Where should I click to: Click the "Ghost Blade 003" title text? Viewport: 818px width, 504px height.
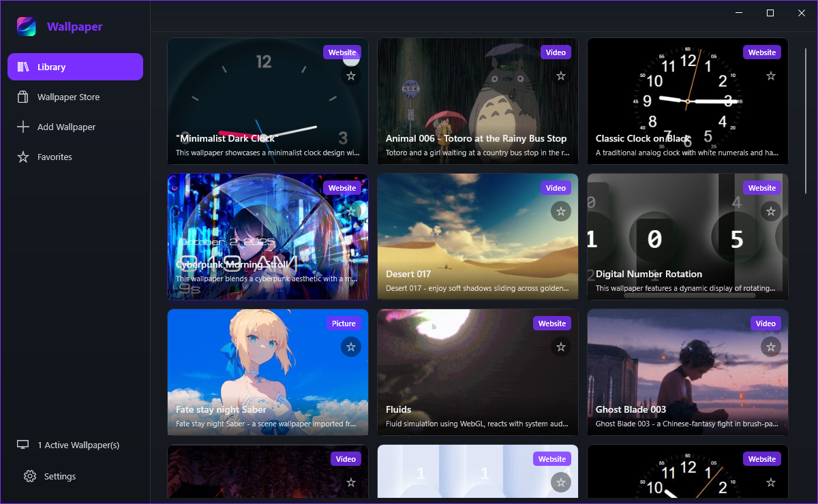(631, 409)
